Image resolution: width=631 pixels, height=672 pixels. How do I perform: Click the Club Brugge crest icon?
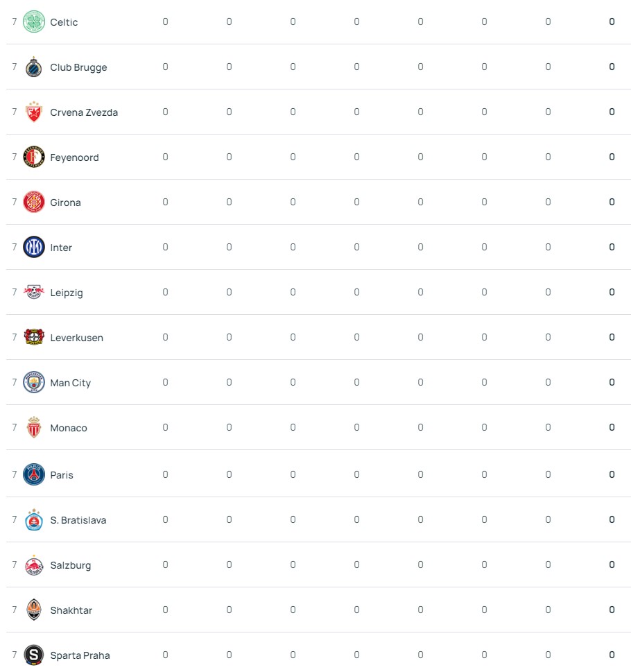[34, 67]
